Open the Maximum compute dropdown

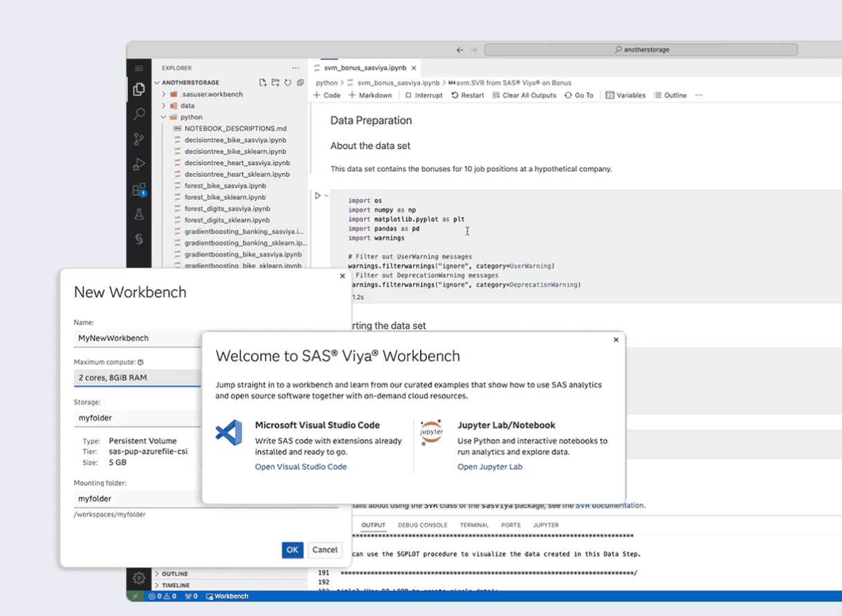pos(138,377)
